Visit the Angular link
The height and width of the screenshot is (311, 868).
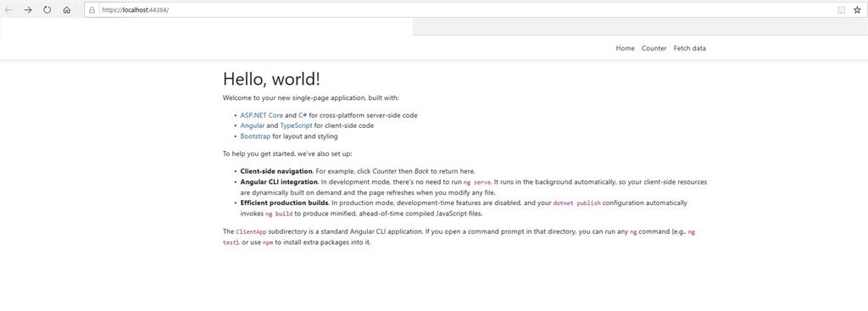(252, 125)
